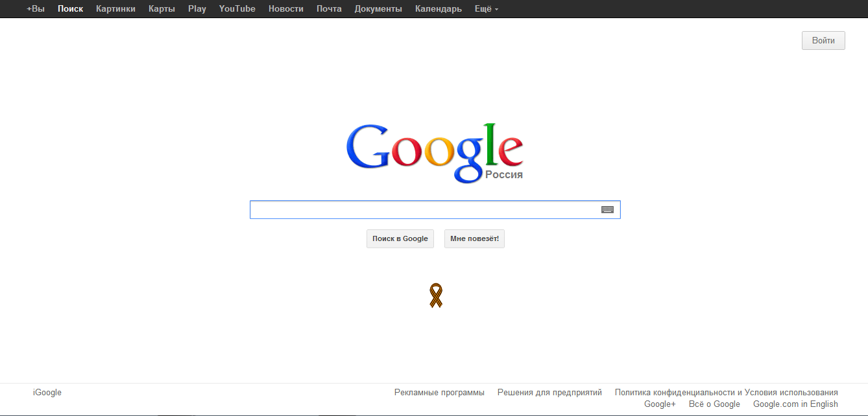Open Решения для предприятий link
The height and width of the screenshot is (416, 868).
pyautogui.click(x=549, y=393)
